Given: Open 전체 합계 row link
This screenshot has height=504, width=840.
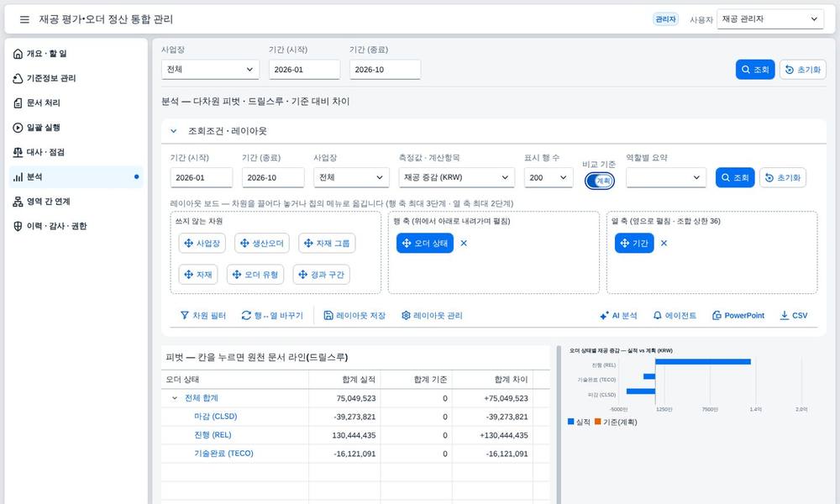Looking at the screenshot, I should pyautogui.click(x=202, y=398).
